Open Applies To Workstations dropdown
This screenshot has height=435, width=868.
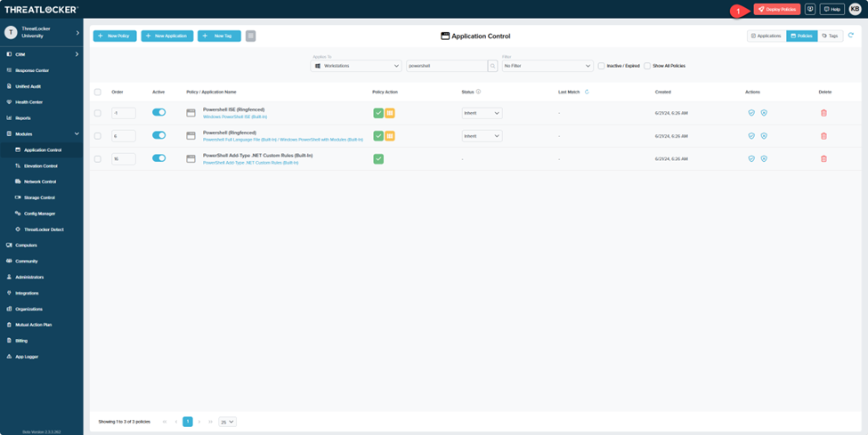356,66
